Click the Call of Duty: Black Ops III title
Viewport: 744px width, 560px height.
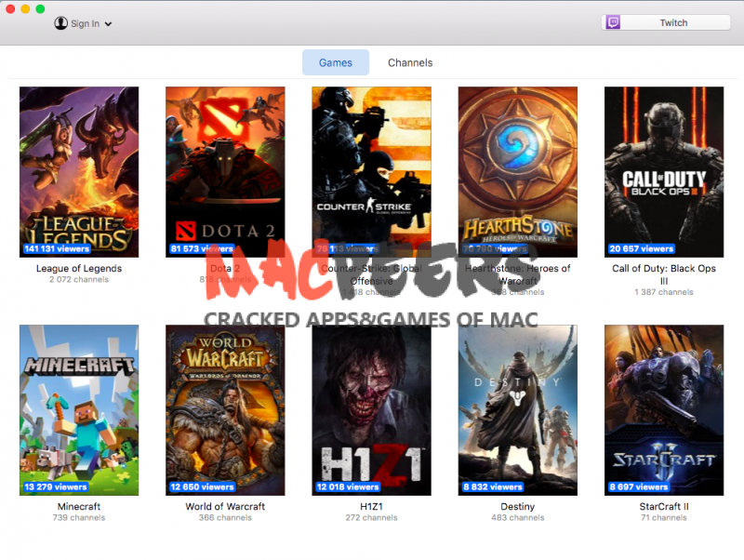point(664,274)
